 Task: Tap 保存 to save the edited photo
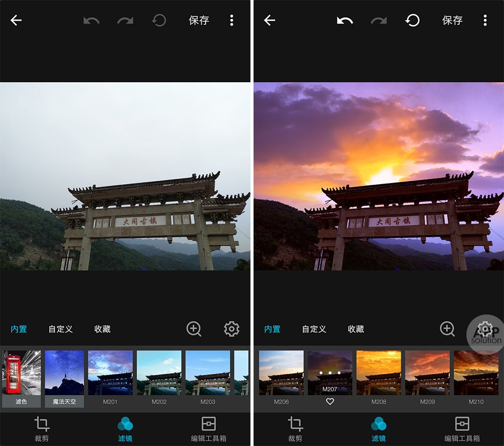pyautogui.click(x=199, y=20)
